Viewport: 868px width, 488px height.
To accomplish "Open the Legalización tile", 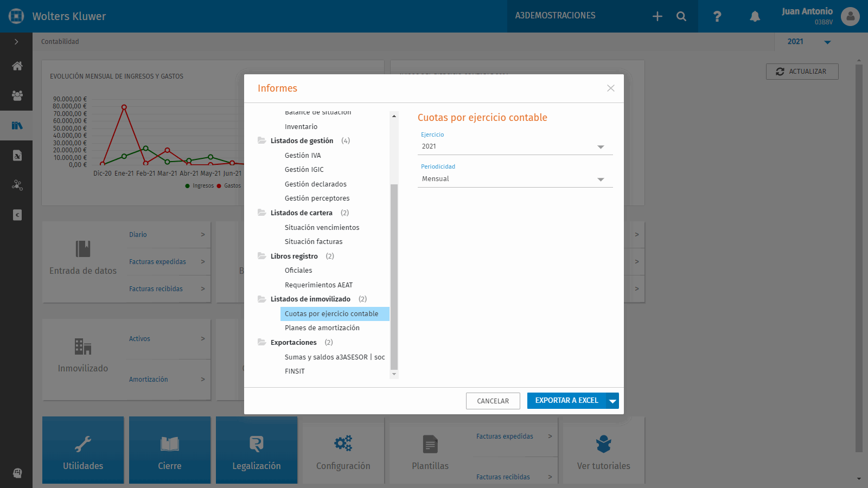I will (257, 450).
